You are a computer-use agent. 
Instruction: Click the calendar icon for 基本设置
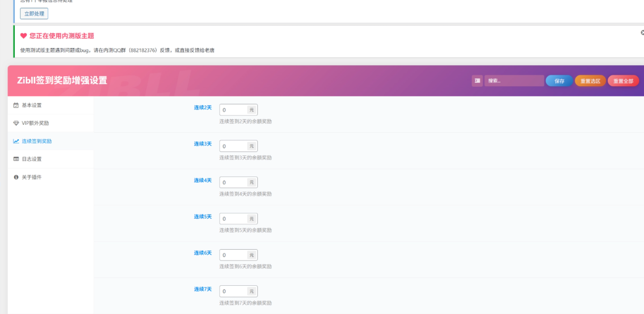(16, 105)
